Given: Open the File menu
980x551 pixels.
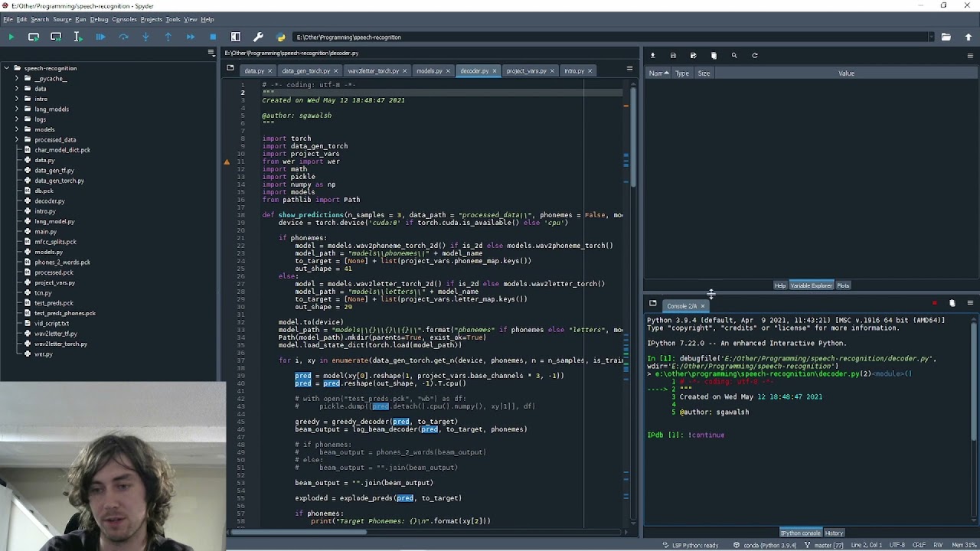Looking at the screenshot, I should (x=8, y=19).
